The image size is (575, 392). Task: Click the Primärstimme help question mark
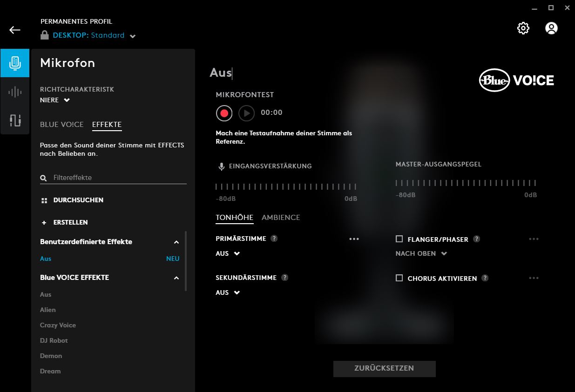pyautogui.click(x=274, y=239)
